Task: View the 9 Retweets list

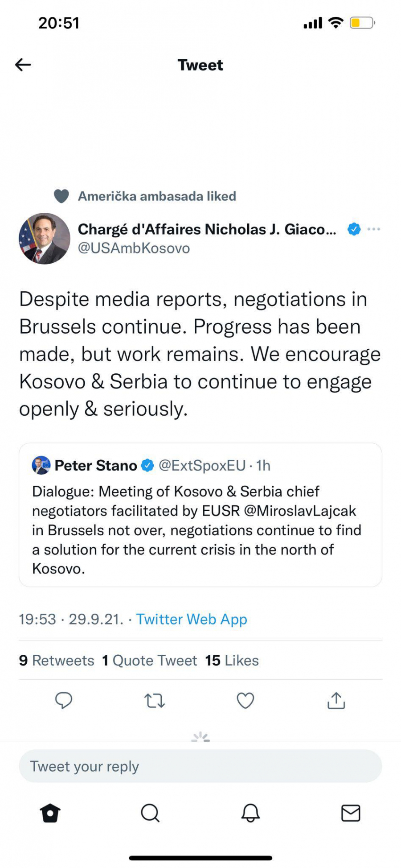Action: [57, 660]
